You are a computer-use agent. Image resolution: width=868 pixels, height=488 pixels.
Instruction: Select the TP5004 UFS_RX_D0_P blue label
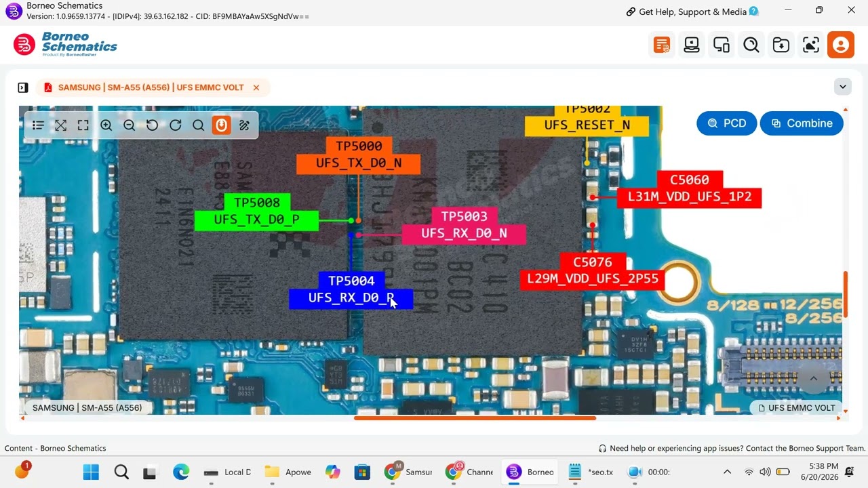pyautogui.click(x=351, y=289)
